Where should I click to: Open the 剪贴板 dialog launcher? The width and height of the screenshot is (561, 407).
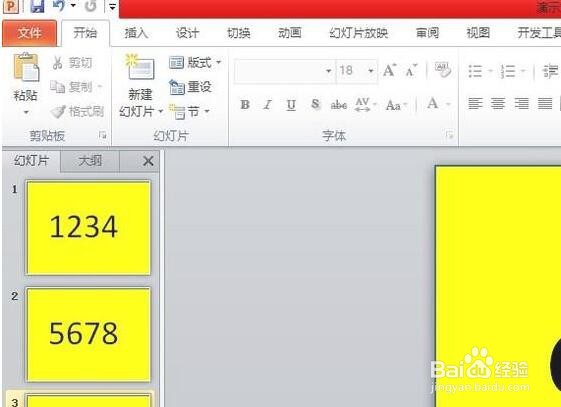click(103, 135)
